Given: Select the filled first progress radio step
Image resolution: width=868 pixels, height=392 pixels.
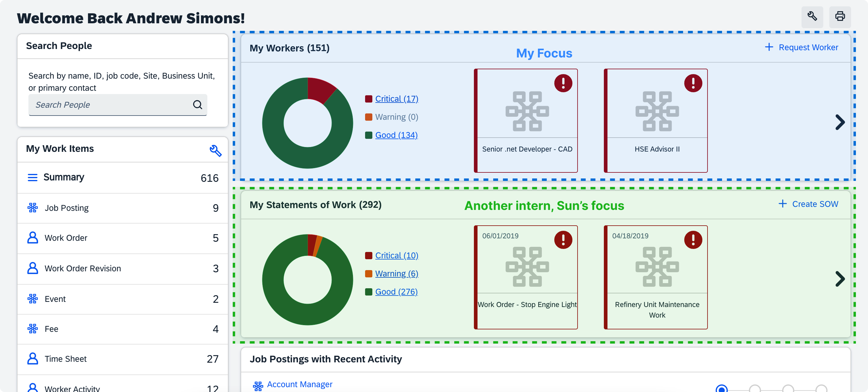Looking at the screenshot, I should point(721,389).
